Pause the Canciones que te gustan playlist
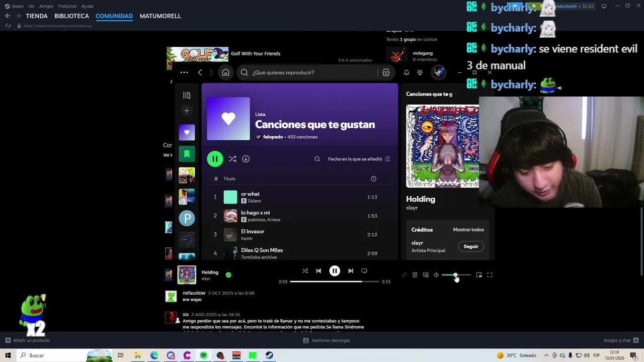This screenshot has width=644, height=362. pyautogui.click(x=215, y=159)
